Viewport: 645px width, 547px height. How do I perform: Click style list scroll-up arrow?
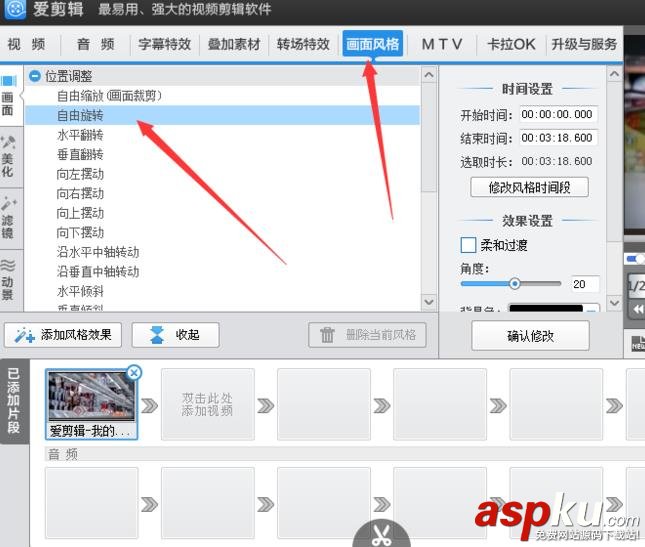[429, 75]
